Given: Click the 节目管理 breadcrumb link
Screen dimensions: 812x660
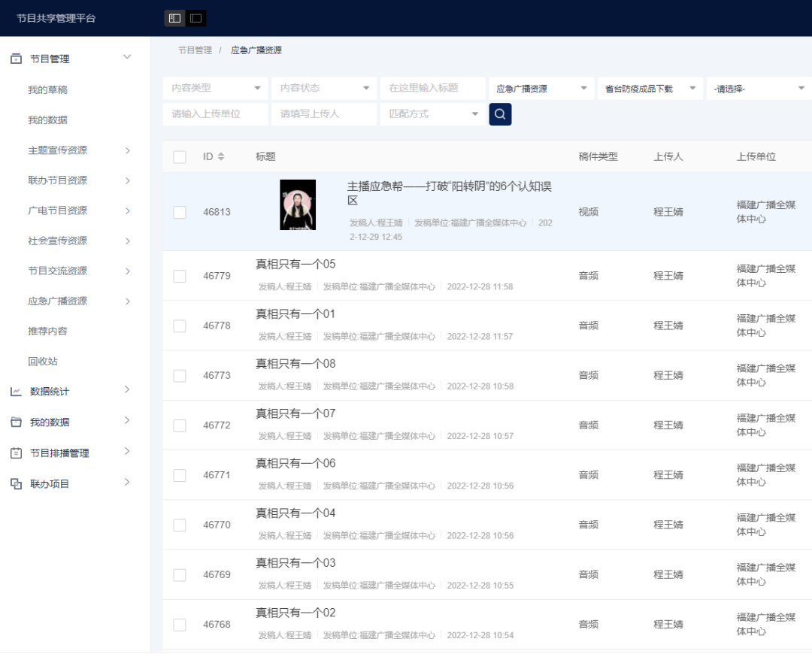Looking at the screenshot, I should [x=195, y=50].
